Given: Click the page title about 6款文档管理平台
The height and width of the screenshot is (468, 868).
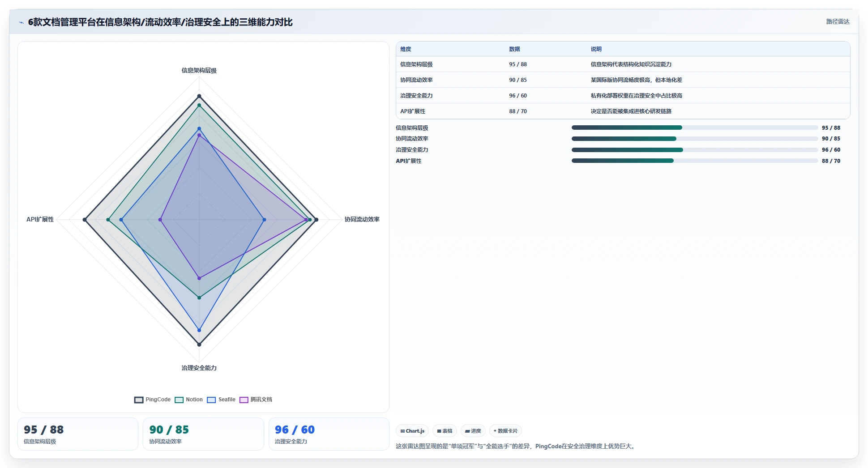Looking at the screenshot, I should coord(160,22).
